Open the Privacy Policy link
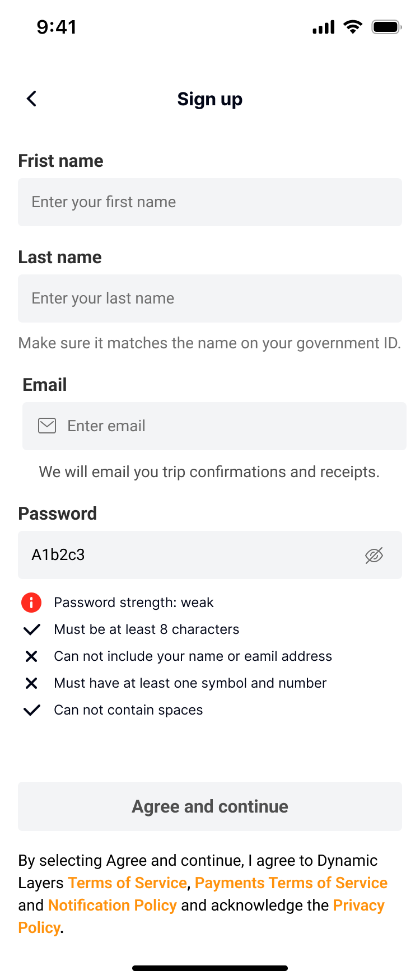This screenshot has height=980, width=420. point(357,905)
